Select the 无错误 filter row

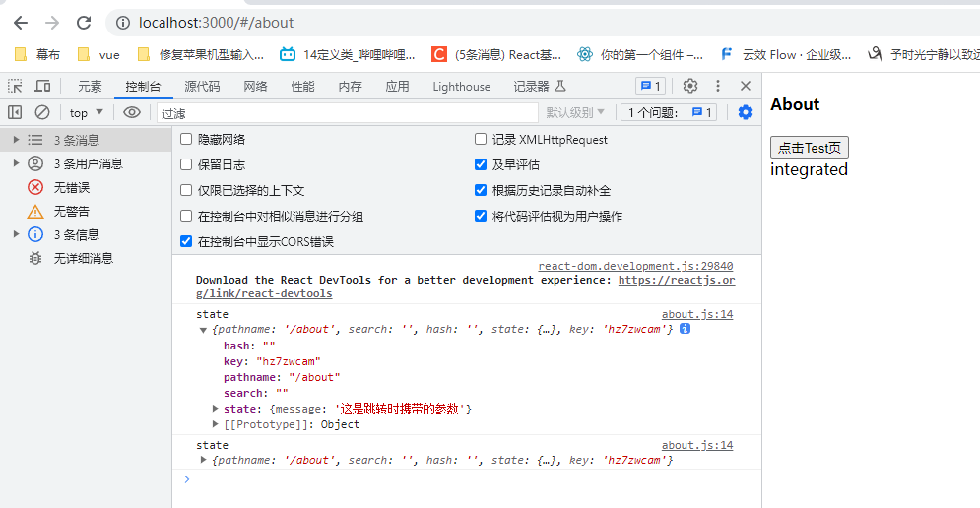86,187
